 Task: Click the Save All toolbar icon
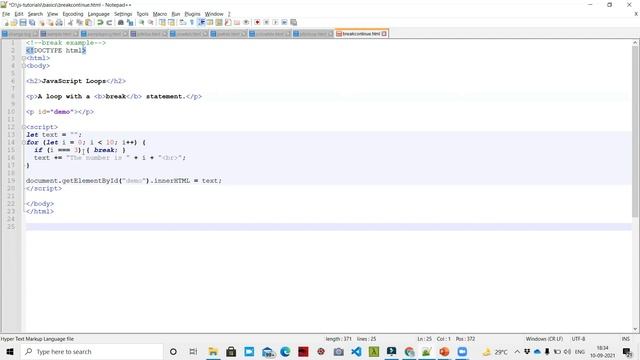click(x=32, y=22)
